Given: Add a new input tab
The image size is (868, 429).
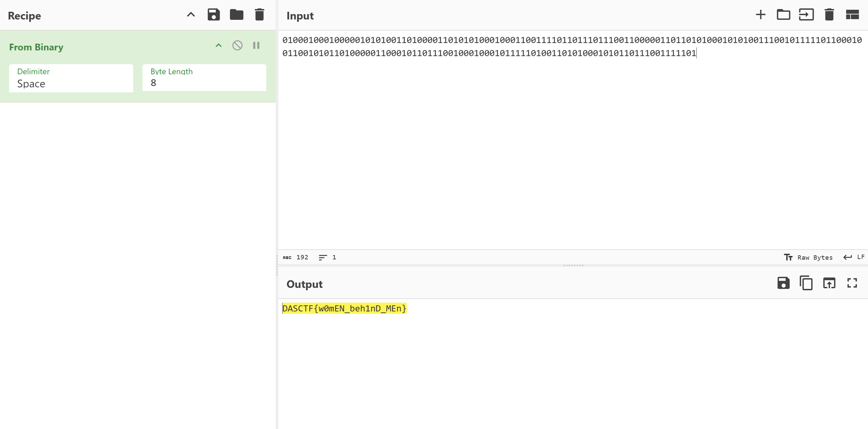Looking at the screenshot, I should pos(760,15).
